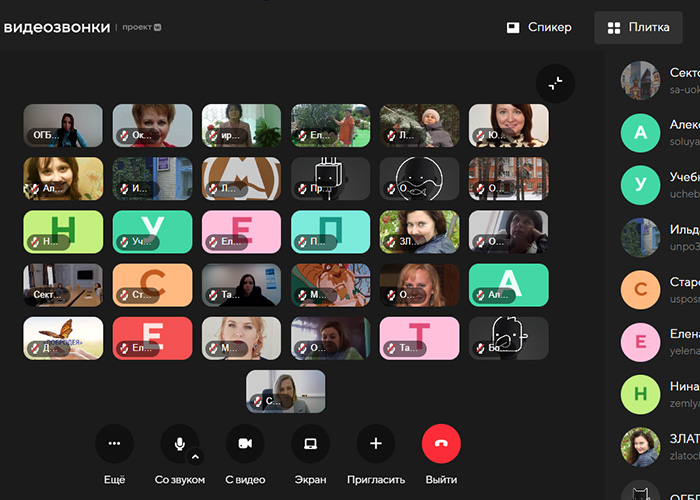Select the Пр… robot avatar tile

tap(330, 179)
